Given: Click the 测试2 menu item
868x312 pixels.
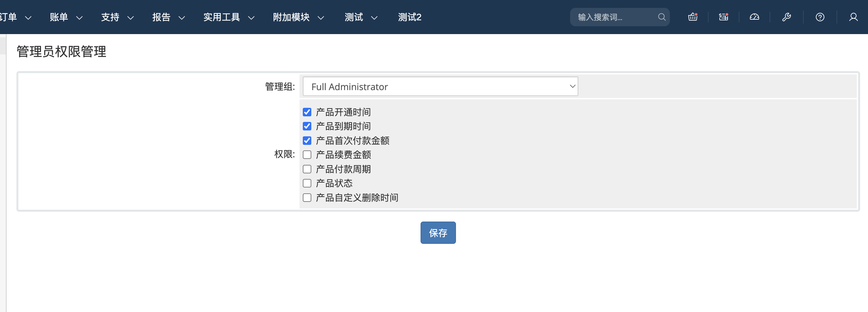Looking at the screenshot, I should [409, 17].
